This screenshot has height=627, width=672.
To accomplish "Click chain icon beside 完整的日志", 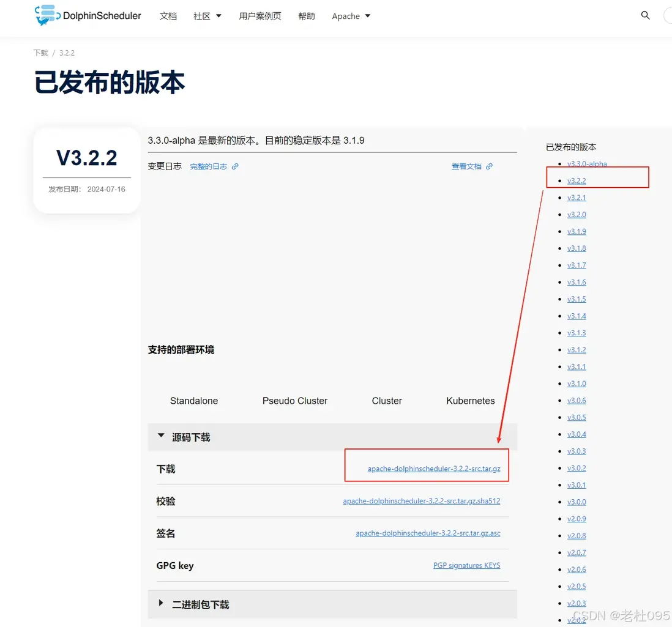I will [x=235, y=166].
